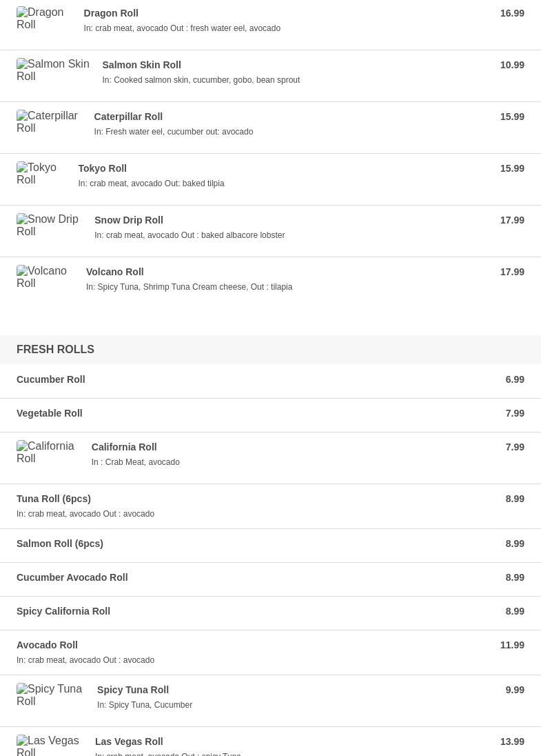Select the Cucumber Roll menu item
This screenshot has height=756, width=541.
(51, 379)
